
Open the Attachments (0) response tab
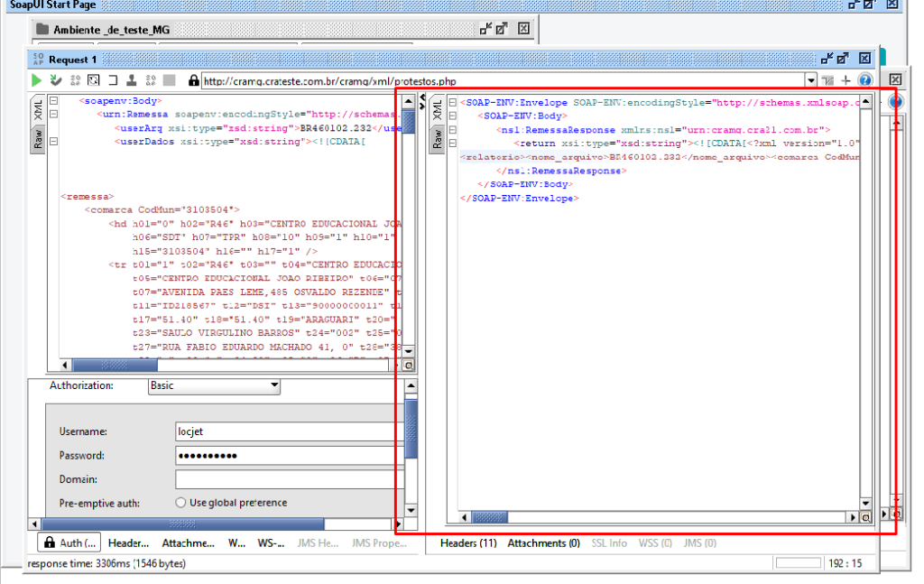[543, 543]
